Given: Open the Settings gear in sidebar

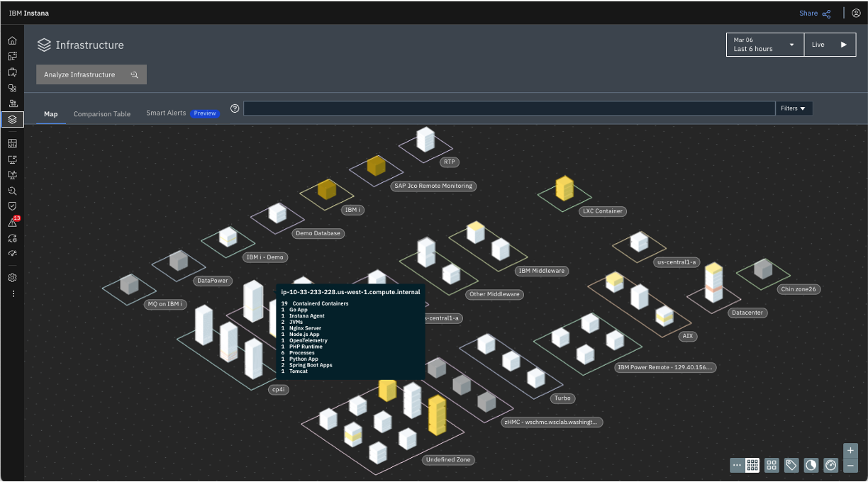Looking at the screenshot, I should pyautogui.click(x=12, y=278).
